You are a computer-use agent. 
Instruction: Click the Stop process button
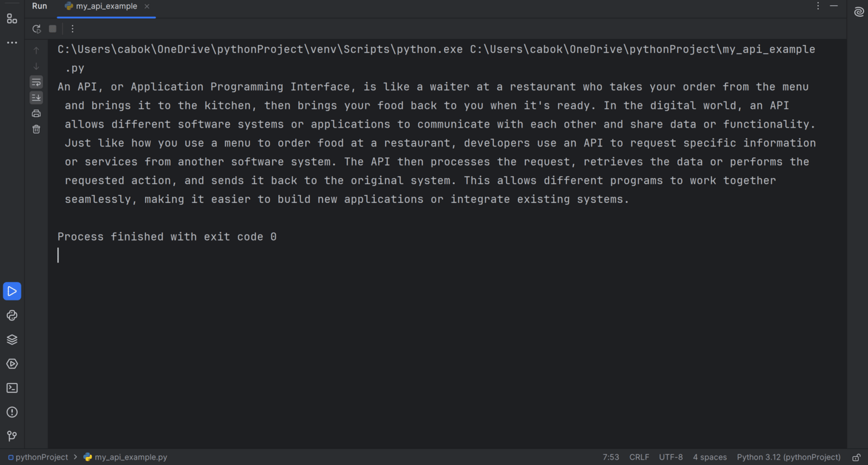click(x=53, y=29)
